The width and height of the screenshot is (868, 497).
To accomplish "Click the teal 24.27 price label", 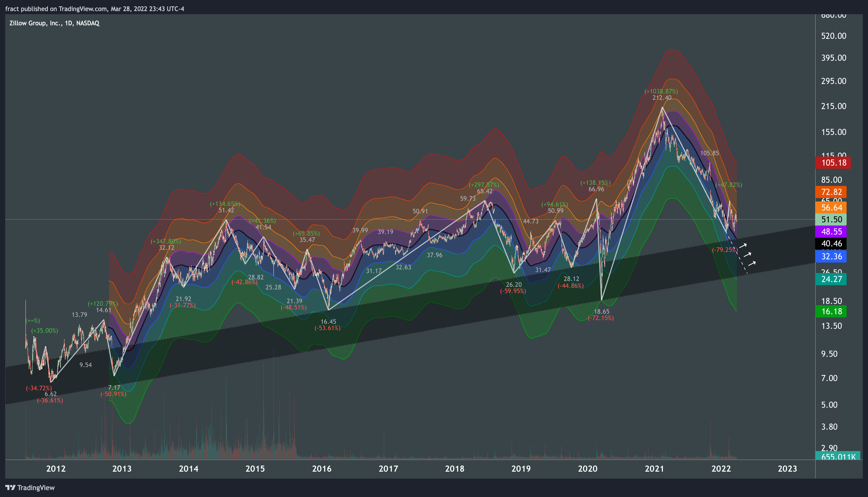I will coord(831,279).
